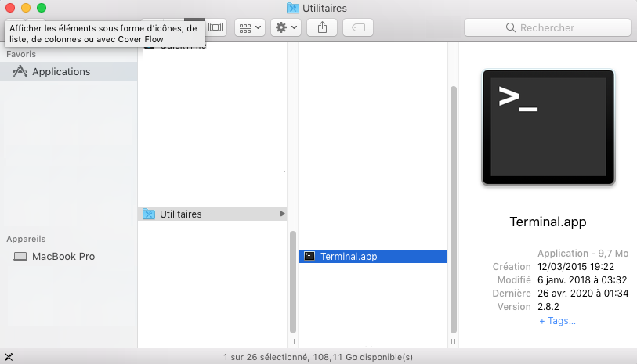Focus the Rechercher search field
The image size is (637, 364).
[548, 27]
